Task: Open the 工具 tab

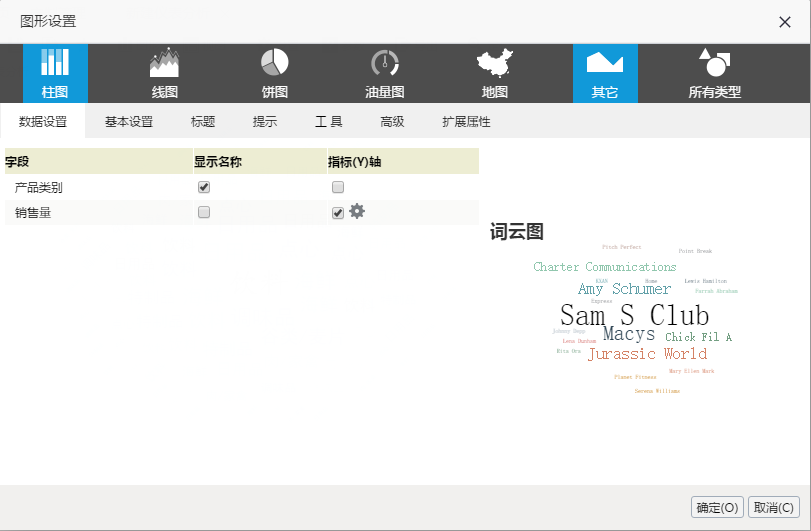Action: point(328,122)
